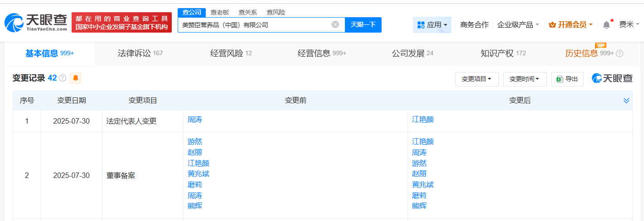Click into the company search input field

[254, 25]
